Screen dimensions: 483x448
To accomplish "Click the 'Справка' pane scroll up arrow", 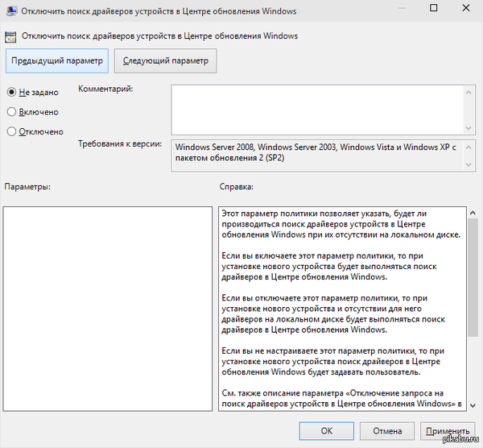I will (473, 213).
